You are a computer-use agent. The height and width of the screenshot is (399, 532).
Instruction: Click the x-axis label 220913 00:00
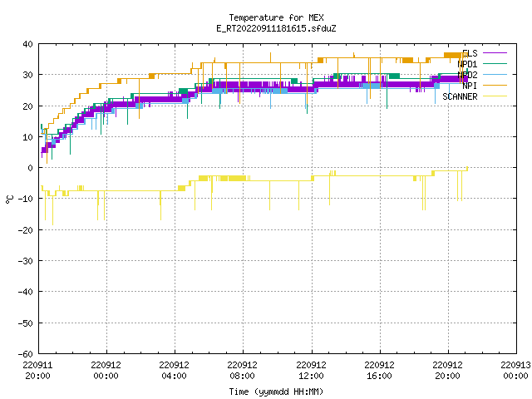(515, 370)
